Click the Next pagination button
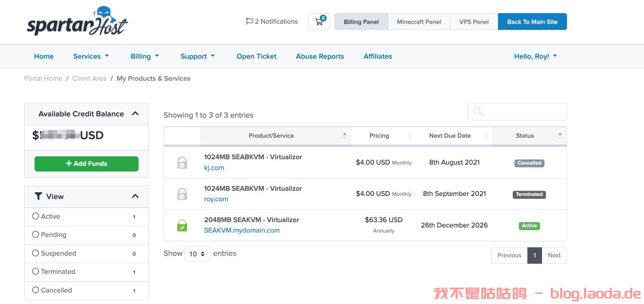Viewport: 644px width, 304px height. coord(554,255)
